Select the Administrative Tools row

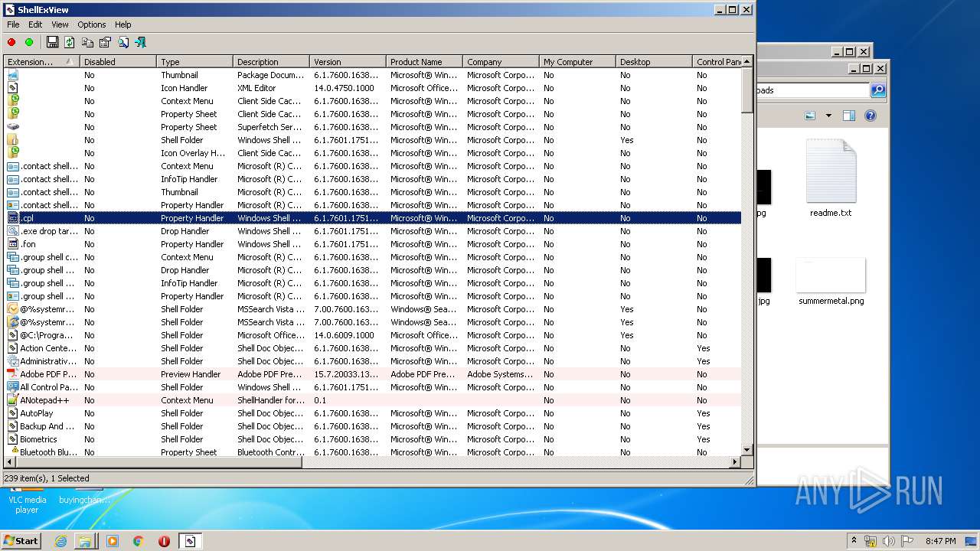(x=373, y=361)
